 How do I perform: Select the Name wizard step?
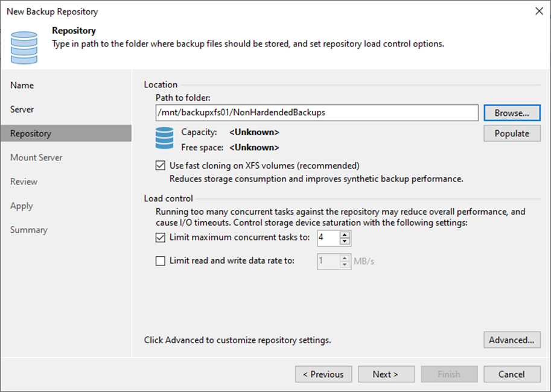[22, 85]
